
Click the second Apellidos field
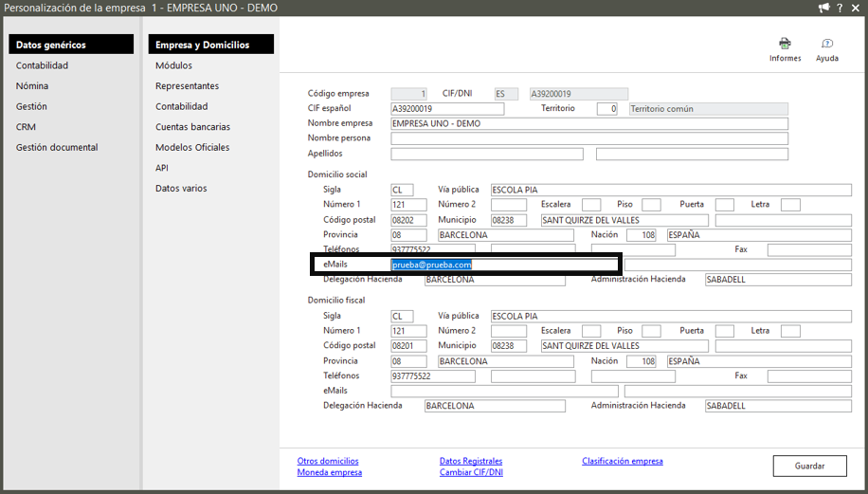point(692,154)
